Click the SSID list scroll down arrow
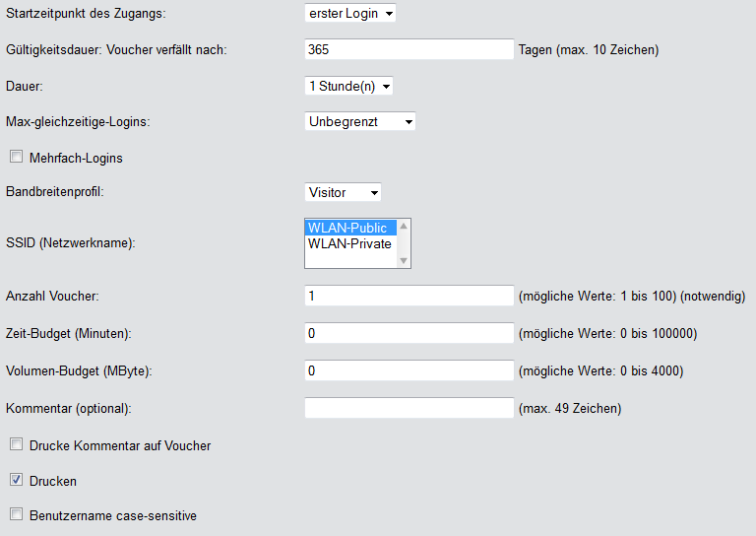Screen dimensions: 756x536 (403, 260)
